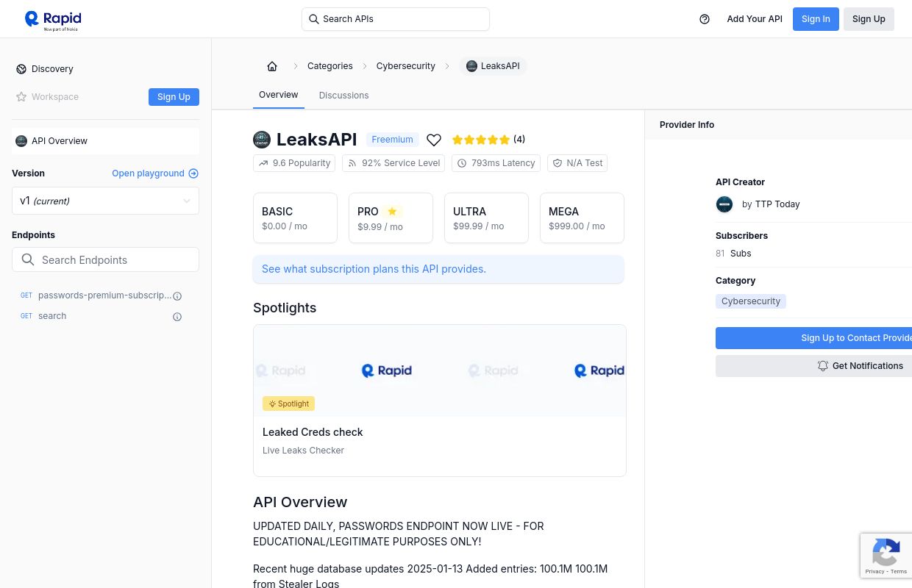Click Add Your API link
Screen dimensions: 912x588
coord(755,19)
